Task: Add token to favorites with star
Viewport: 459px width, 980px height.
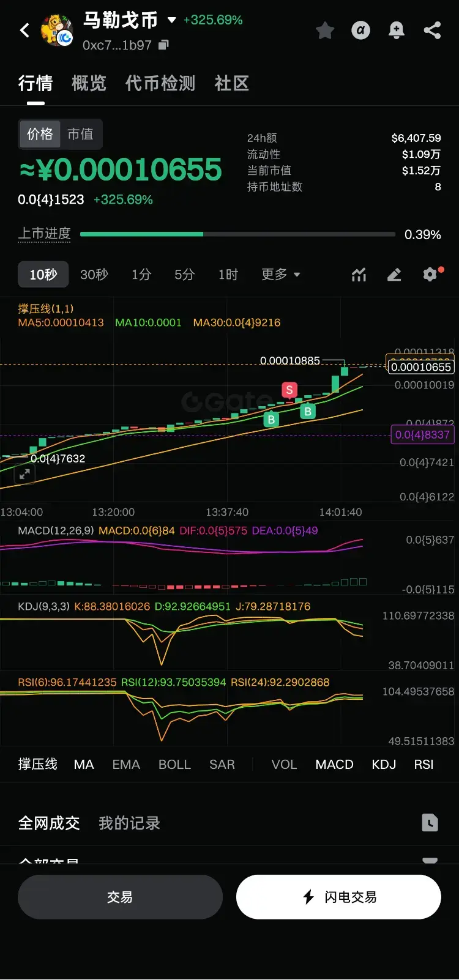Action: (325, 30)
